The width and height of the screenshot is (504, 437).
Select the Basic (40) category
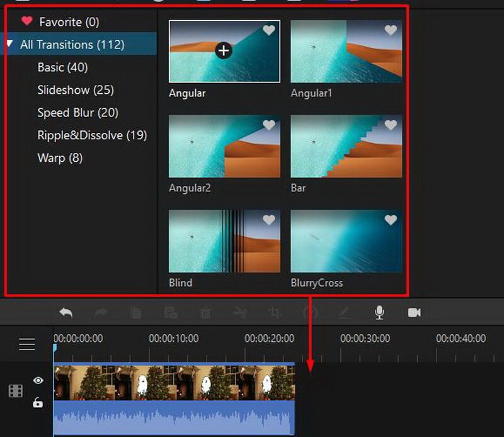tap(62, 67)
